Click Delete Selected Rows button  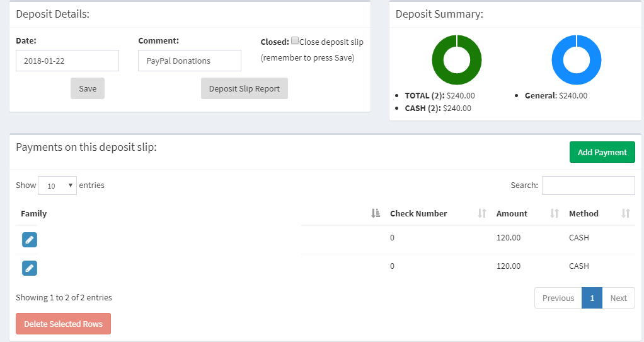63,324
